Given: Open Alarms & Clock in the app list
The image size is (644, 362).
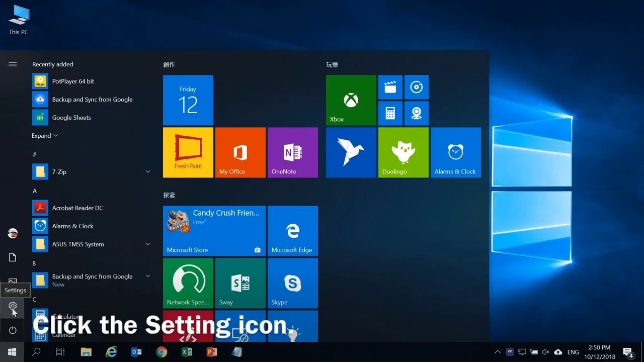Looking at the screenshot, I should pos(91,226).
